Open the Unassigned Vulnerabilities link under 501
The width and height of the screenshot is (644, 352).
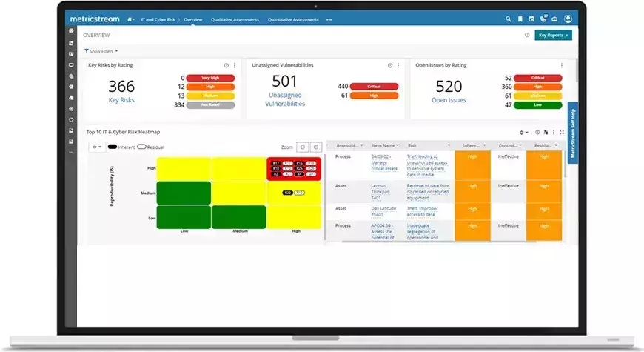(x=285, y=99)
